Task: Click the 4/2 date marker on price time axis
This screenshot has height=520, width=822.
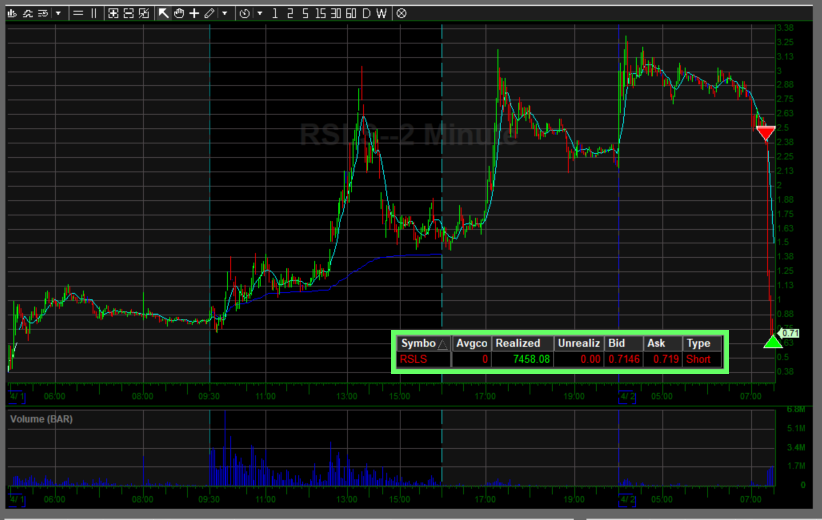Action: [x=627, y=397]
